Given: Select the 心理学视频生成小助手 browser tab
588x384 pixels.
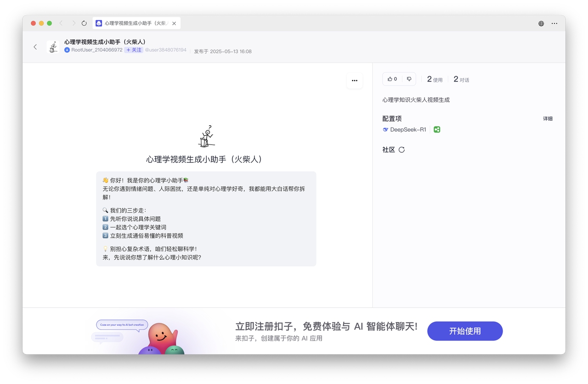Looking at the screenshot, I should tap(136, 23).
